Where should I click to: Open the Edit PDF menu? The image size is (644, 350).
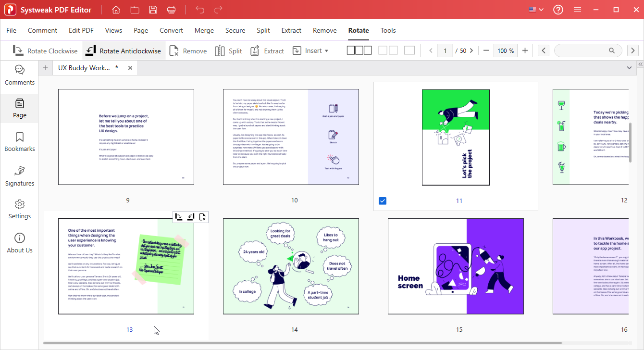81,30
